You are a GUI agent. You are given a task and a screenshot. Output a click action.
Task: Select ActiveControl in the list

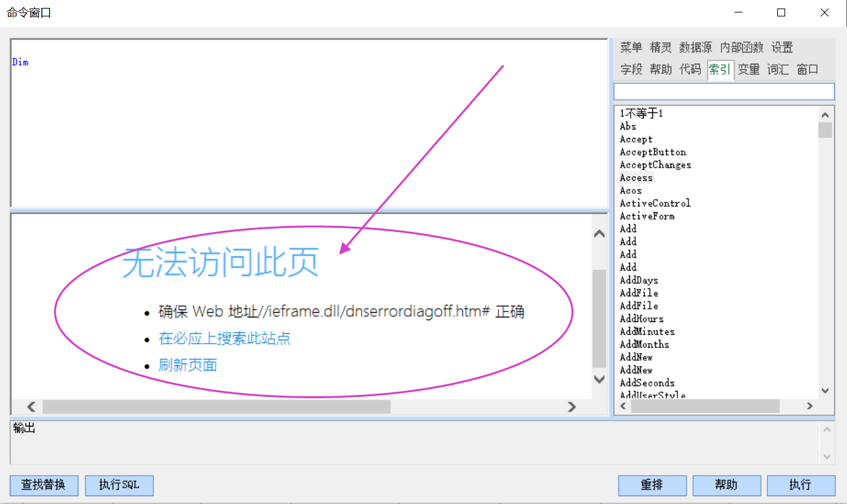tap(655, 203)
